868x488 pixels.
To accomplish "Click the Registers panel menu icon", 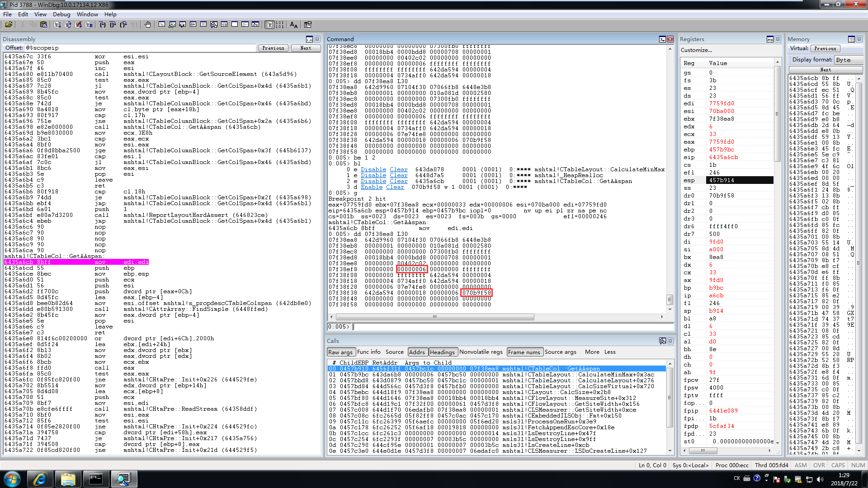I will click(x=770, y=39).
